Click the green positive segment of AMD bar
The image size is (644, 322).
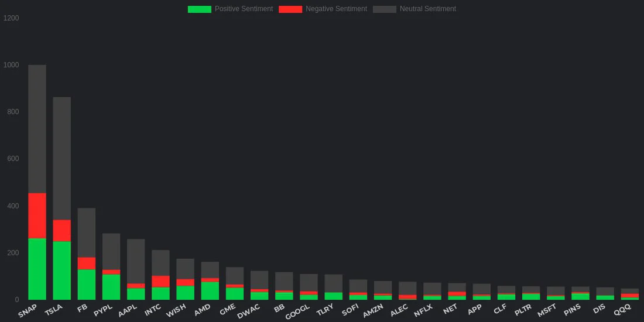click(x=210, y=291)
